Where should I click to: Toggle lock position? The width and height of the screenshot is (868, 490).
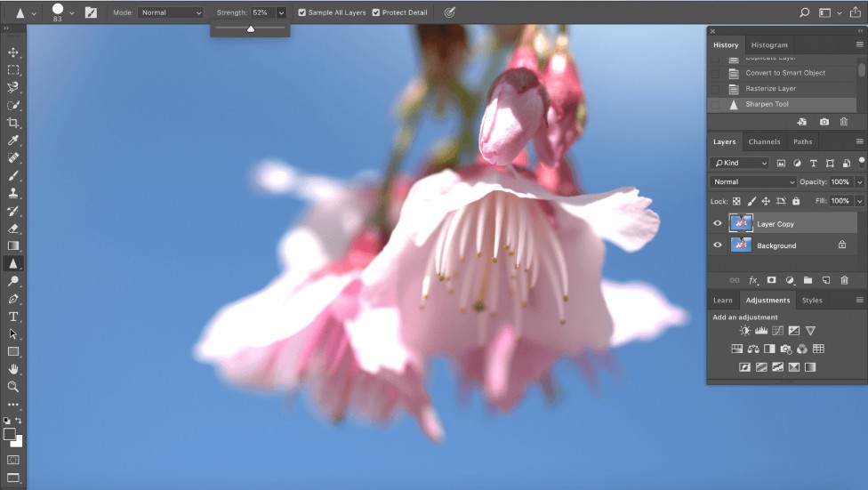tap(766, 201)
